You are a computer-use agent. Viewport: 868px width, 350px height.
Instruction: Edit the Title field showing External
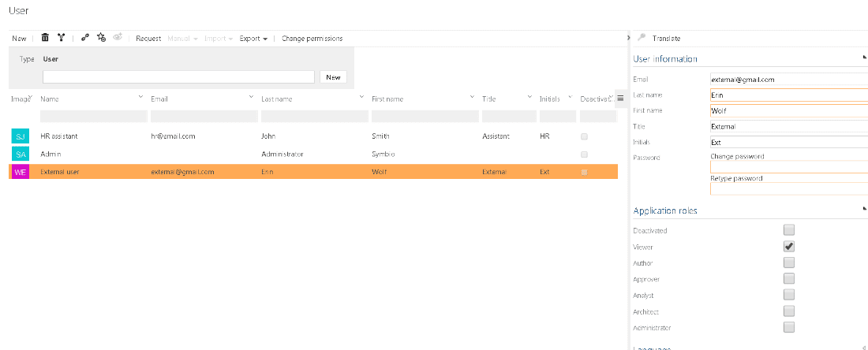[x=789, y=126]
